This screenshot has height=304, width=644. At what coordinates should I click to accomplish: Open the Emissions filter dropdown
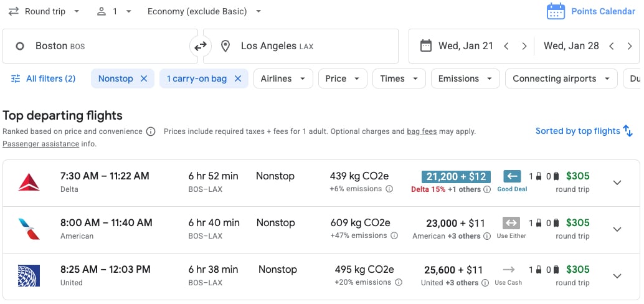465,78
